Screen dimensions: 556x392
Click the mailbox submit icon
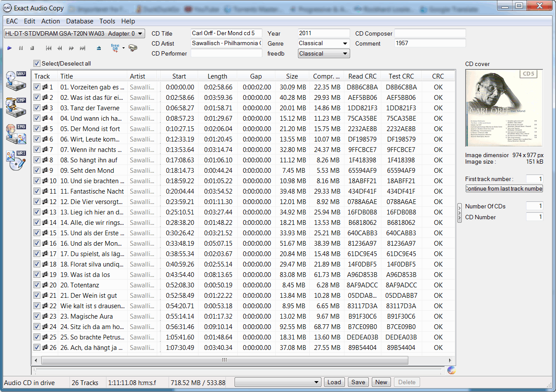coord(133,48)
